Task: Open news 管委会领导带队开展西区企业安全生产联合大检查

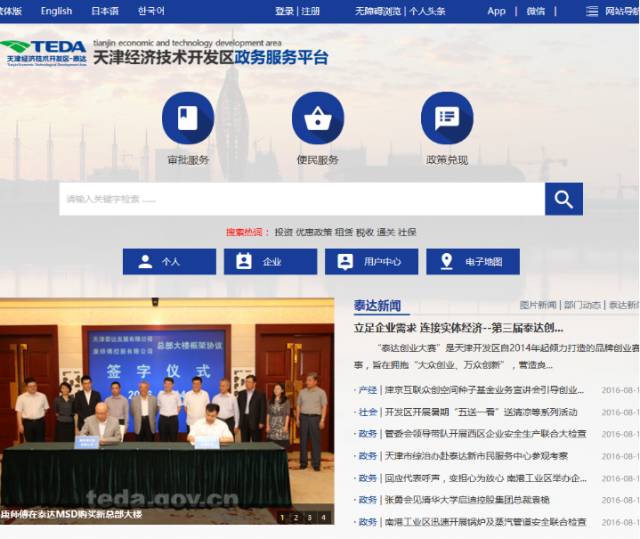Action: click(486, 434)
